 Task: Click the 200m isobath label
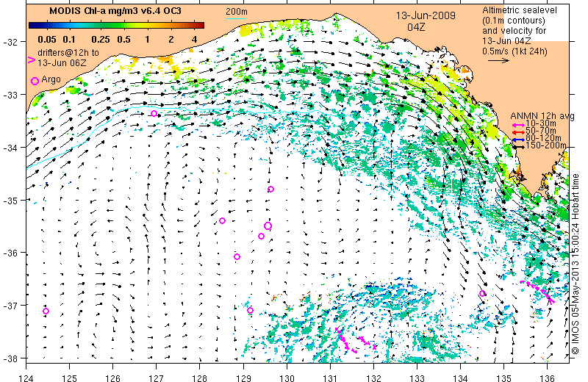pyautogui.click(x=236, y=12)
